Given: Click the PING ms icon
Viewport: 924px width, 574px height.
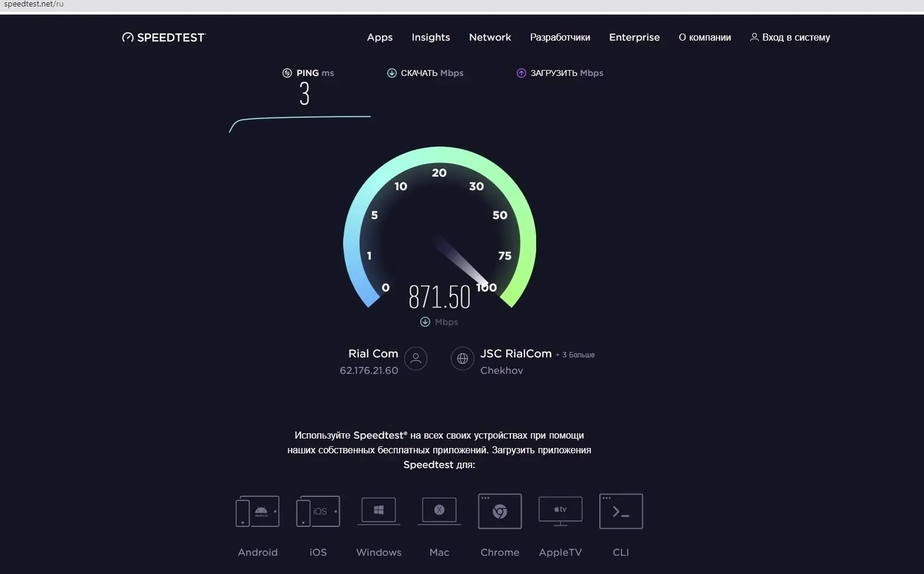Looking at the screenshot, I should (x=287, y=73).
